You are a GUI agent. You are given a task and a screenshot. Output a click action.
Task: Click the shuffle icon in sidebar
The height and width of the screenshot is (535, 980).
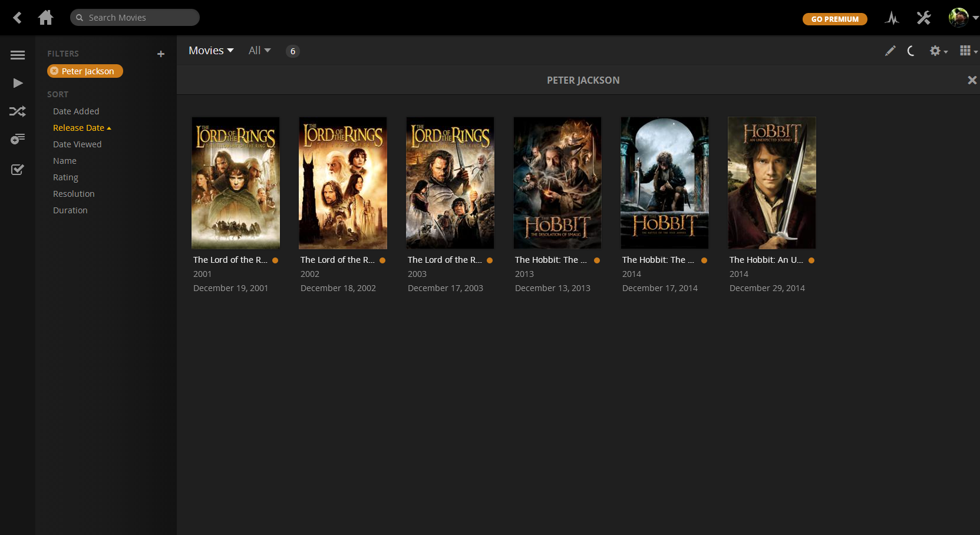tap(18, 111)
